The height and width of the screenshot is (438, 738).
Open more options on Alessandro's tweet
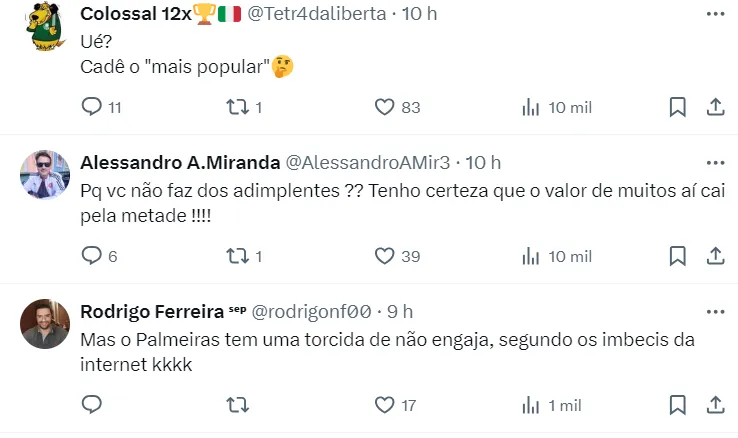coord(715,162)
